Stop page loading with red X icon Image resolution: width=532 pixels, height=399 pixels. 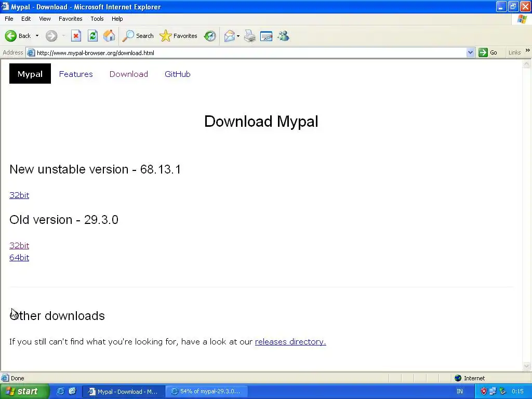point(76,36)
